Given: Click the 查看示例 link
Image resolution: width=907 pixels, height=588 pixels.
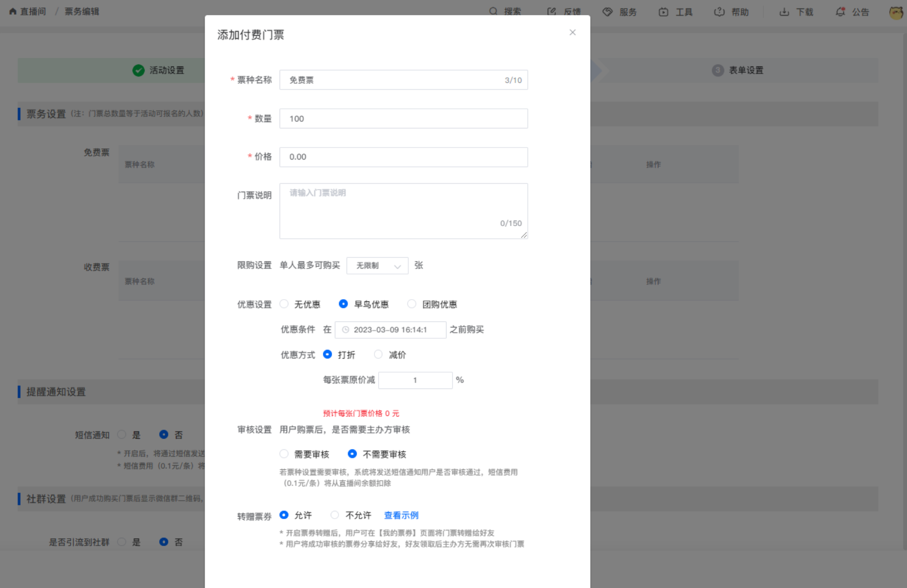Looking at the screenshot, I should tap(401, 515).
